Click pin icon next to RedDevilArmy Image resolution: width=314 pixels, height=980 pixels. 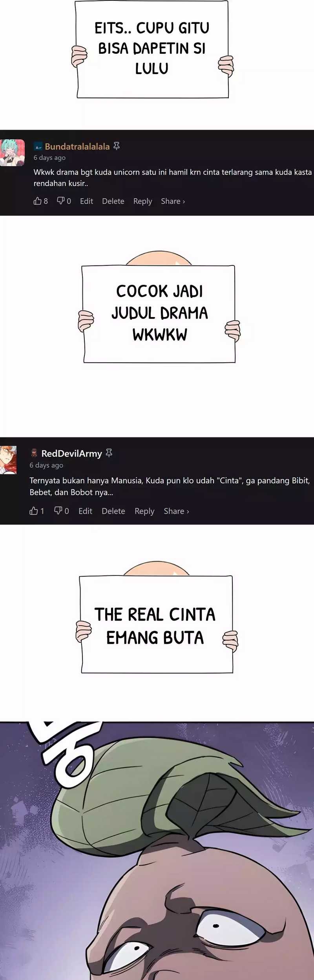109,453
